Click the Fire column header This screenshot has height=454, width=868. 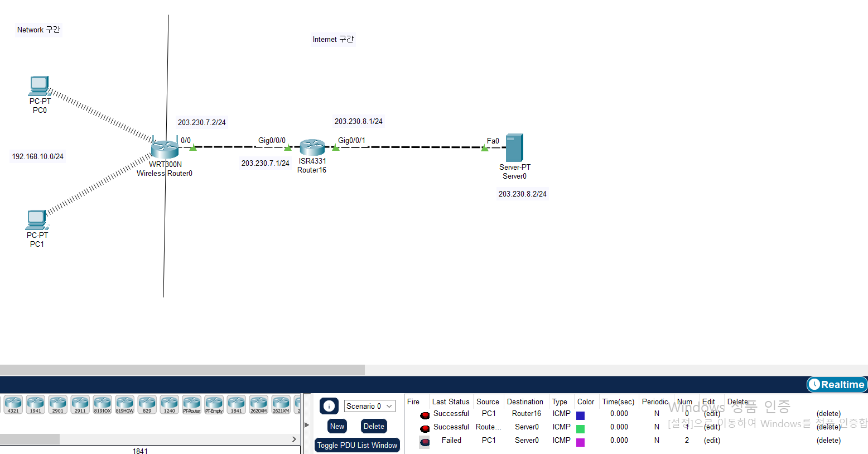(x=413, y=402)
